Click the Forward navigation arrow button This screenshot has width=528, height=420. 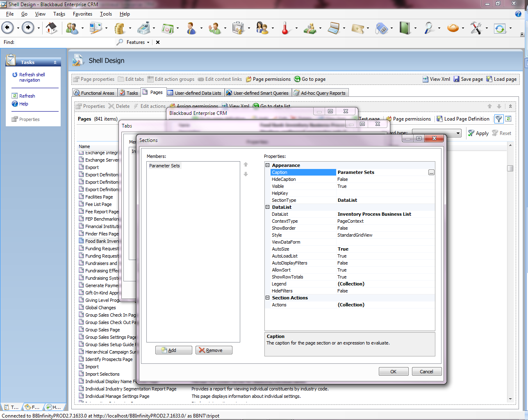[x=28, y=28]
